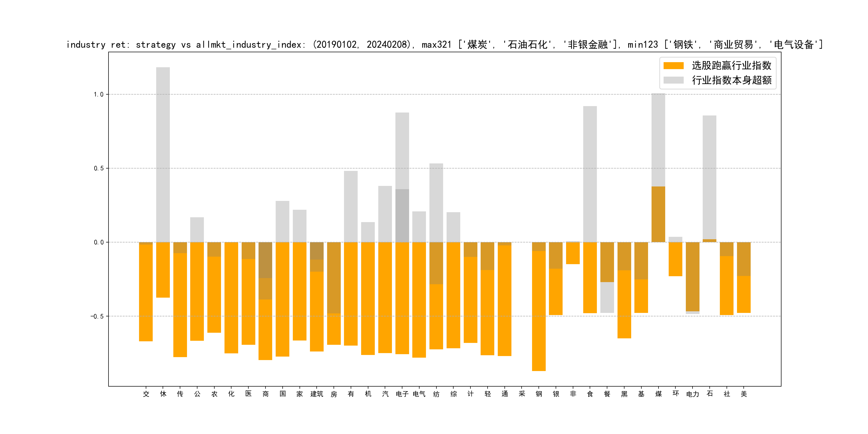Click the positive orange bar above 煤
868x434 pixels.
(658, 214)
